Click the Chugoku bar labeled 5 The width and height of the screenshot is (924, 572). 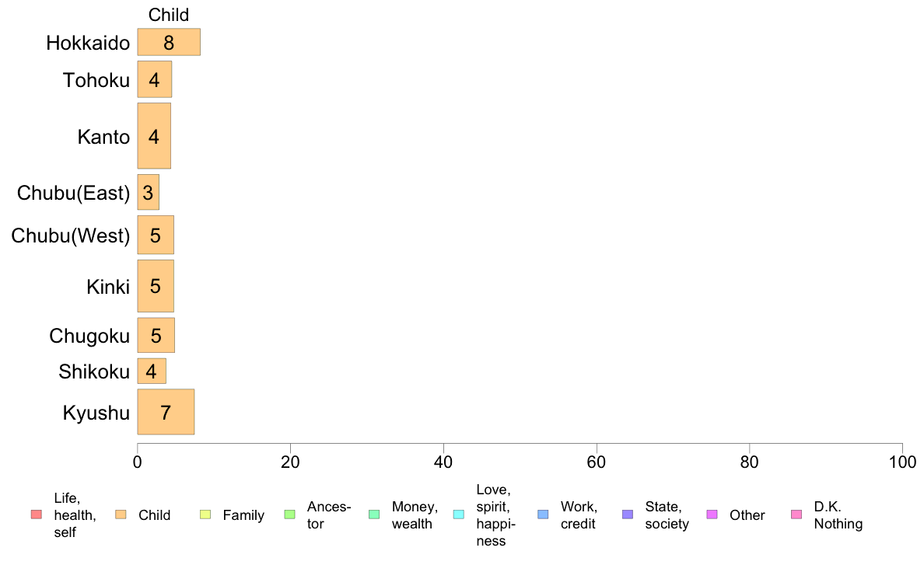(x=156, y=335)
